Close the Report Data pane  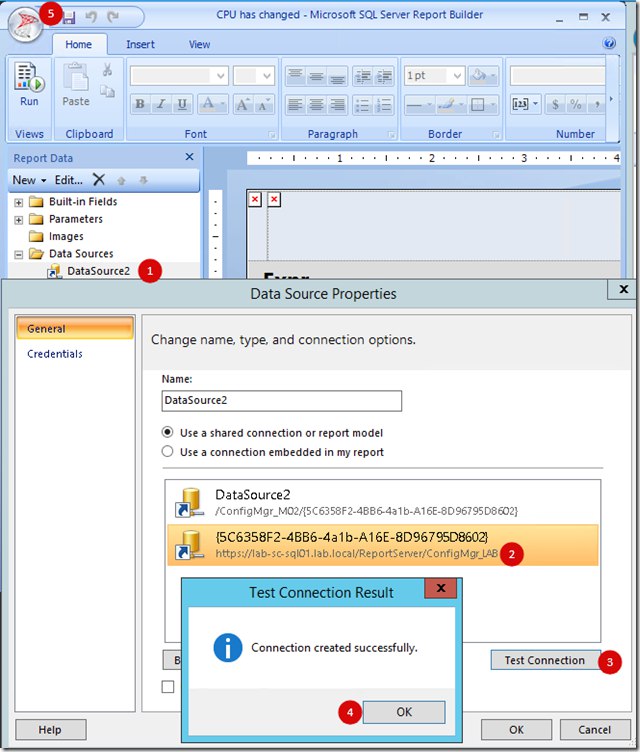point(190,157)
